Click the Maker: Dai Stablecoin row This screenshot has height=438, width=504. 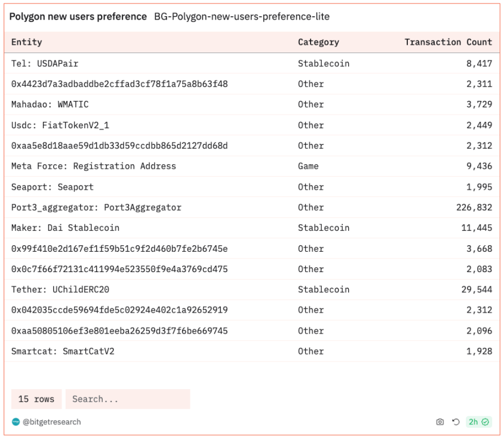[x=65, y=228]
